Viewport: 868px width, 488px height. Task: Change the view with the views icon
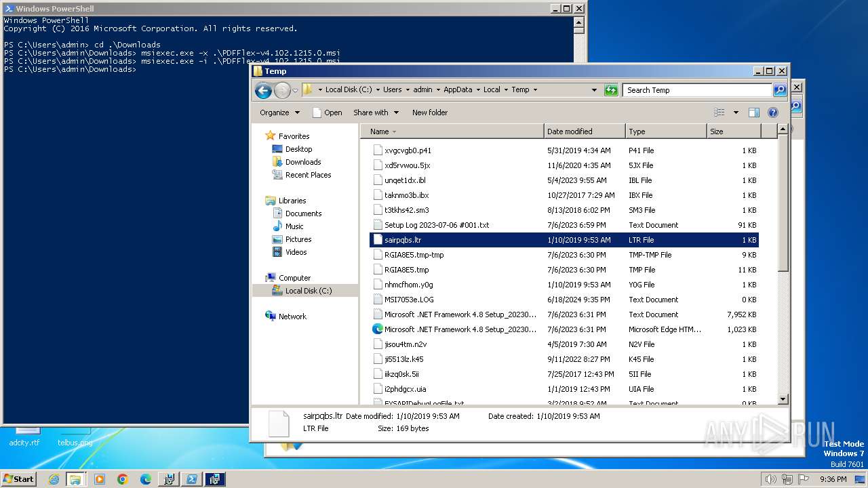[719, 113]
